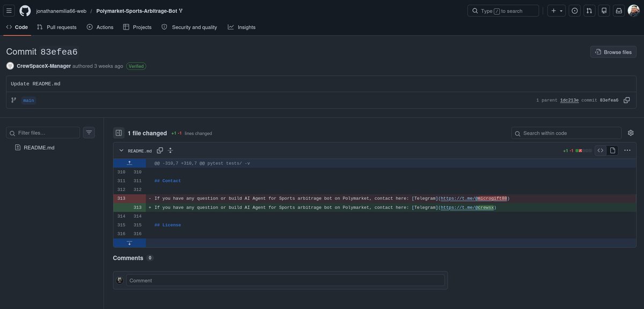The width and height of the screenshot is (644, 309).
Task: Open the main branch link
Action: 28,100
